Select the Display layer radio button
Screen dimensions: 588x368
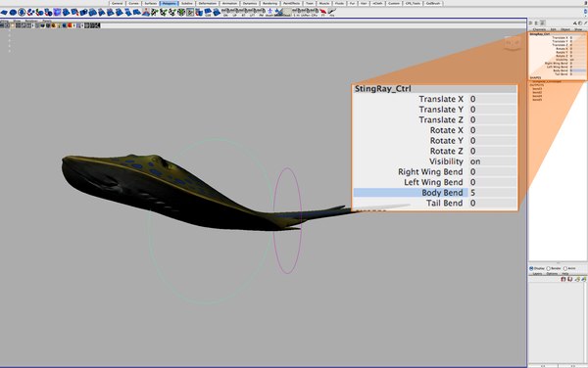click(x=531, y=268)
